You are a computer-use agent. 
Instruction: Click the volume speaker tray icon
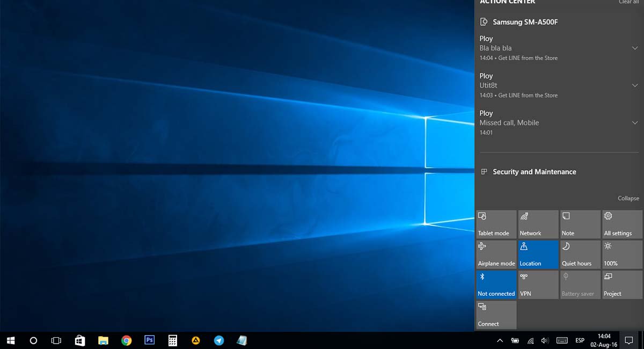pos(545,340)
